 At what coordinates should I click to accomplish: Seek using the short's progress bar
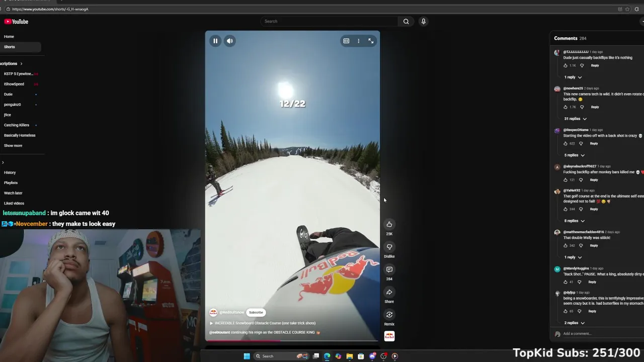(x=292, y=341)
